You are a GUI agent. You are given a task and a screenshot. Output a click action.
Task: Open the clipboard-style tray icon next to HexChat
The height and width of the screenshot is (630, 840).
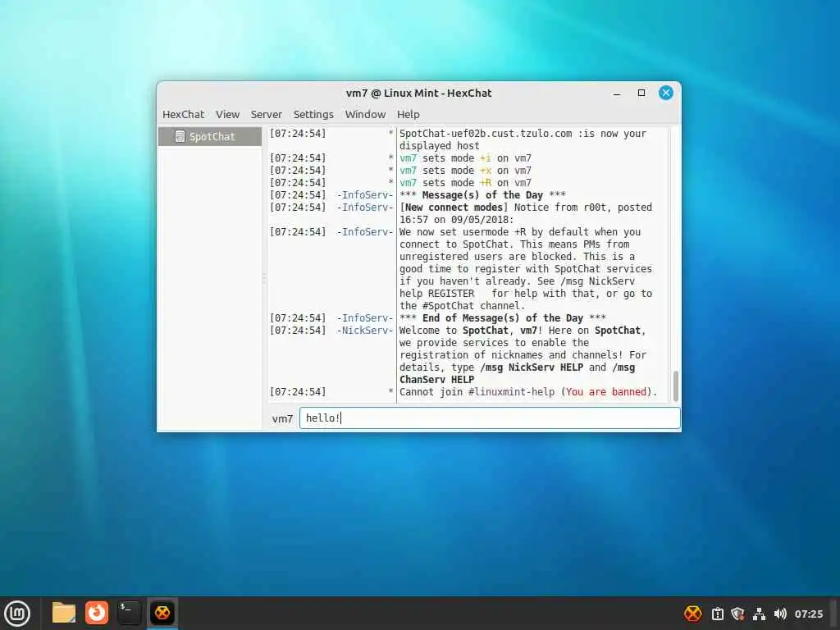click(x=717, y=614)
